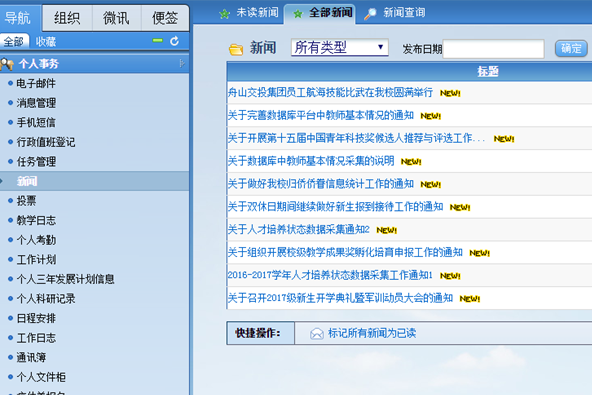Click the envelope icon for marking news read

coord(317,333)
